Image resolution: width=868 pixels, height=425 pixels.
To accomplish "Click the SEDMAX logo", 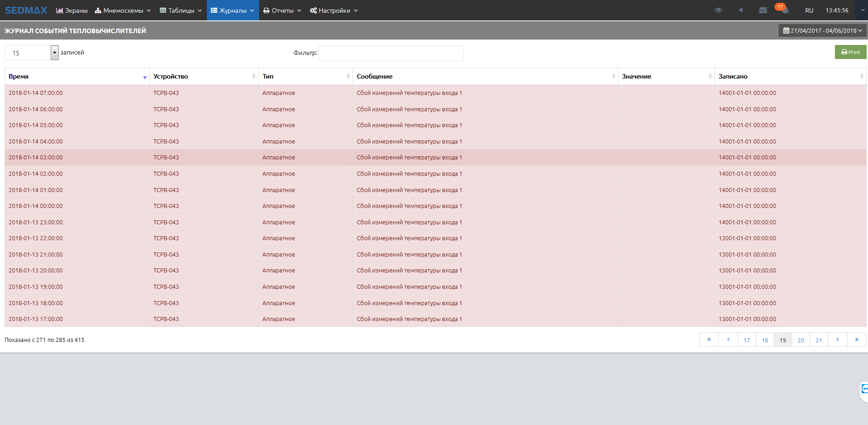I will click(x=26, y=10).
